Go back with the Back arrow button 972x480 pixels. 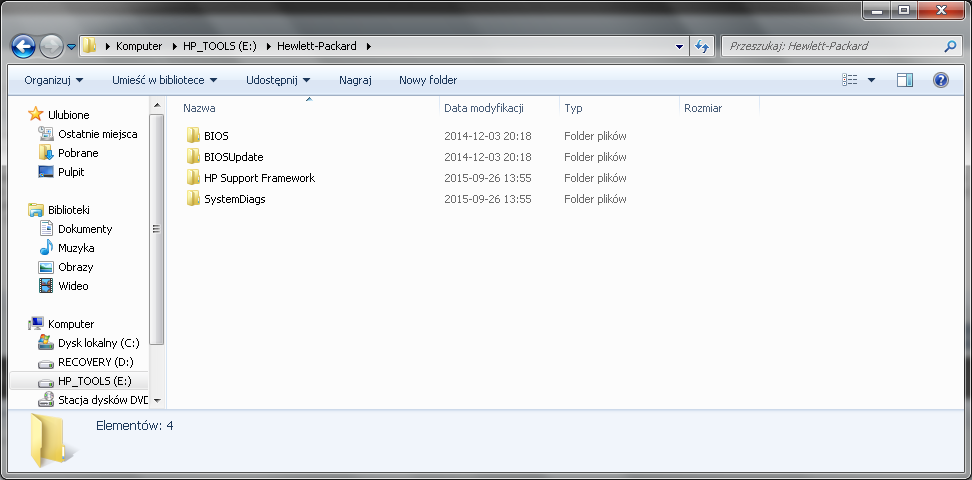click(24, 46)
